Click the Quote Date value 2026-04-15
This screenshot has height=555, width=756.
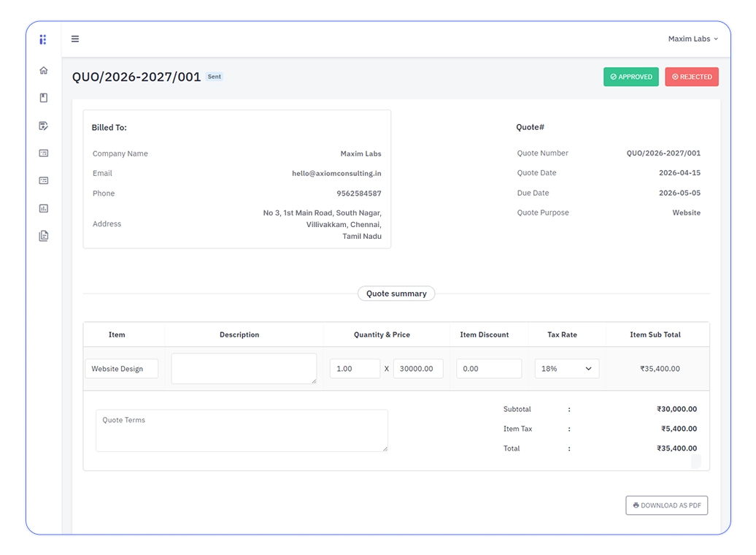click(x=679, y=173)
